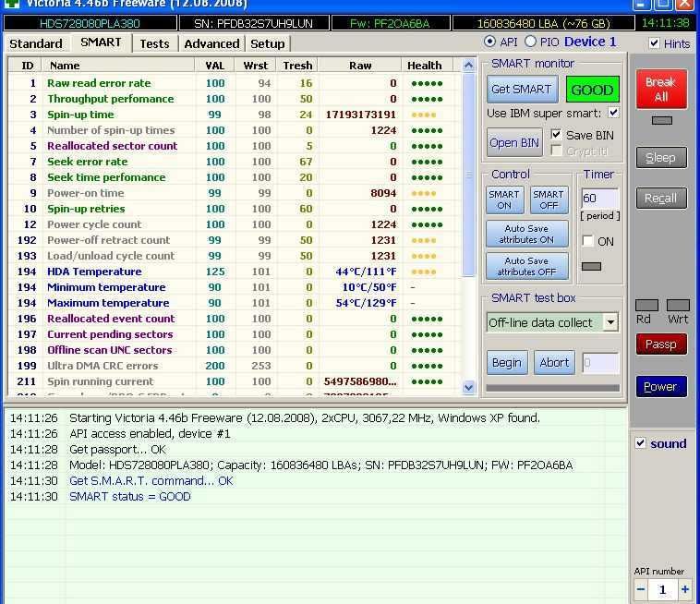Click the Rd indicator lamp
The height and width of the screenshot is (604, 700).
(x=646, y=306)
